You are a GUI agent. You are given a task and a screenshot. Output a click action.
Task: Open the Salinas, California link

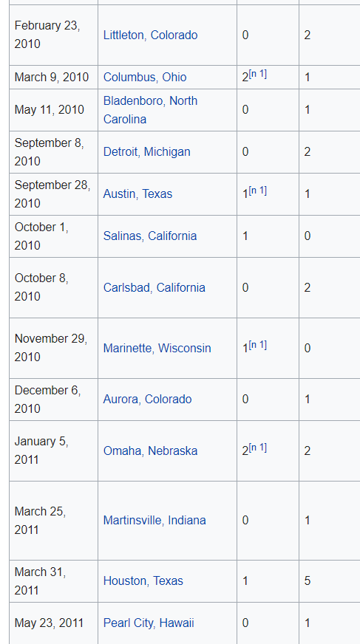click(150, 236)
